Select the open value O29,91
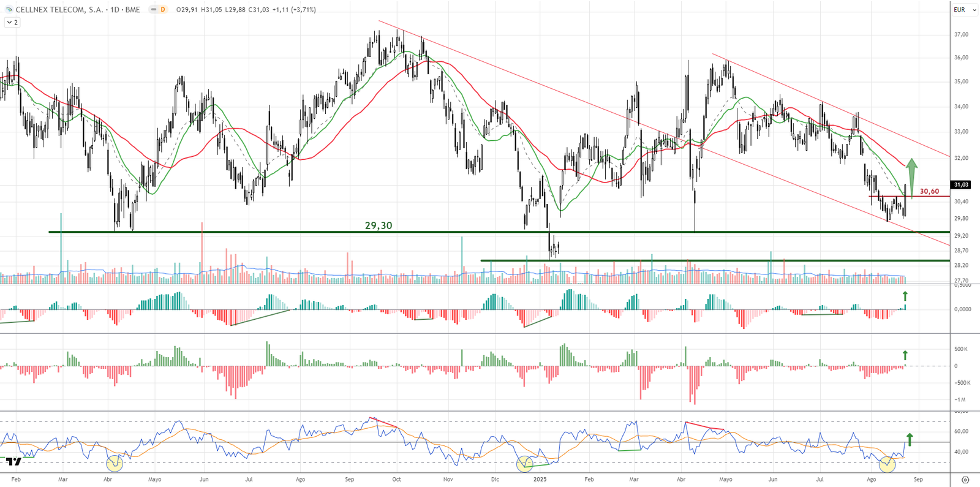This screenshot has width=980, height=487. [187, 10]
